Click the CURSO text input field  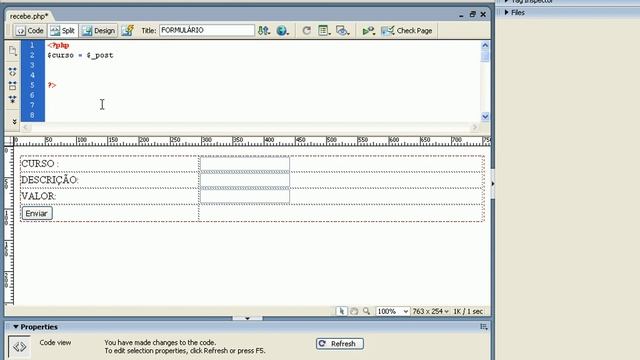pyautogui.click(x=245, y=164)
